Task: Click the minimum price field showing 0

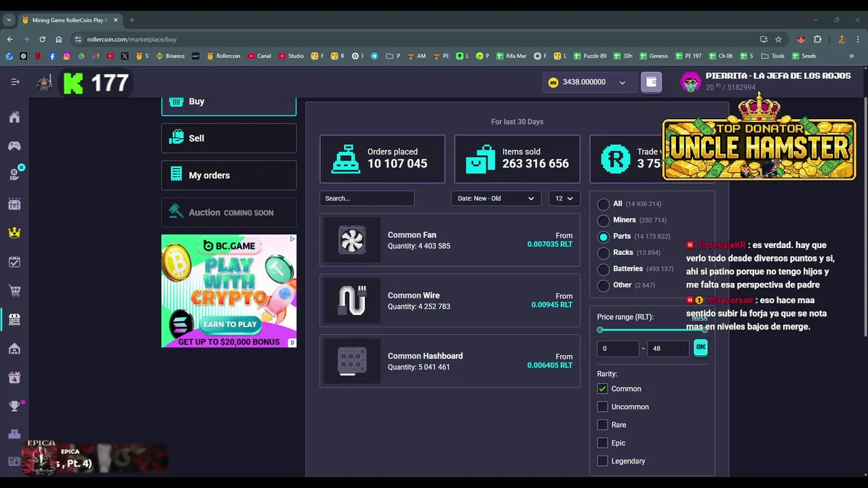Action: (618, 348)
